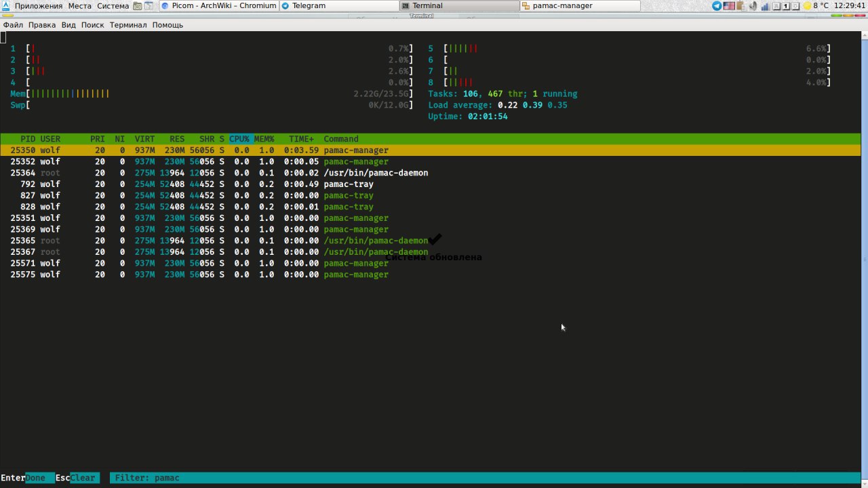Select process row PID 25367

(x=431, y=252)
